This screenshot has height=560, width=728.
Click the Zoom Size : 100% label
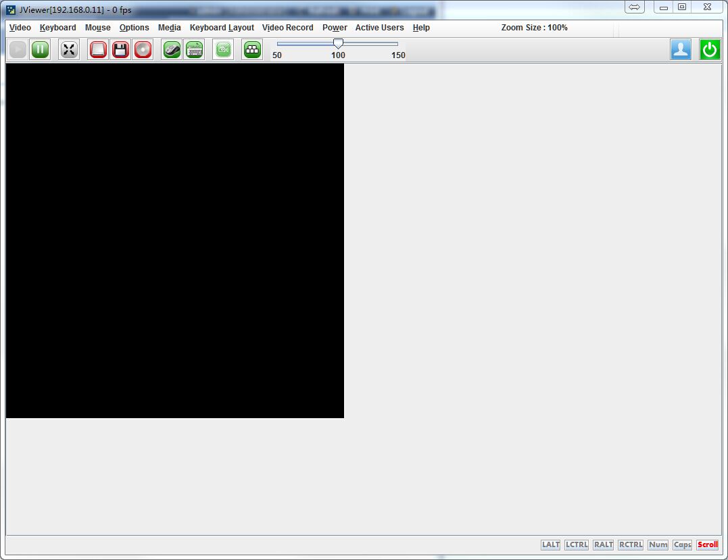535,28
